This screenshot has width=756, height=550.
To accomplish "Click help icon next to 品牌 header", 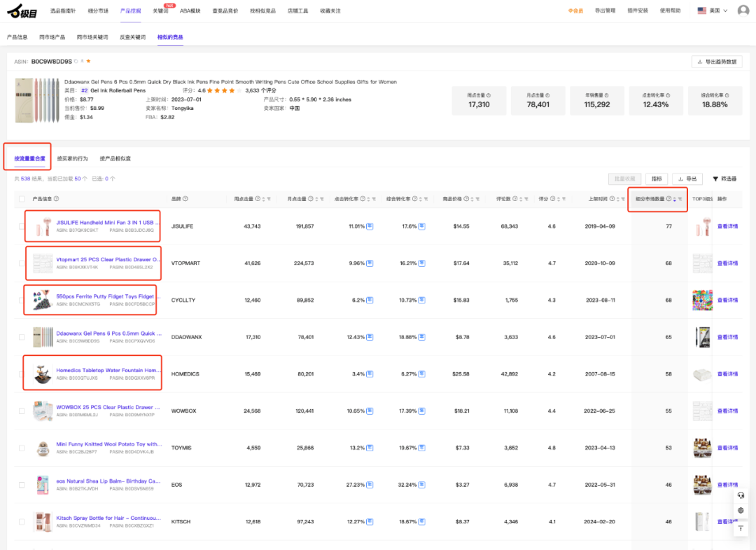I will point(185,199).
